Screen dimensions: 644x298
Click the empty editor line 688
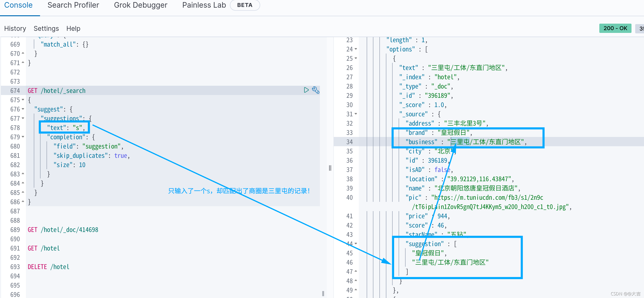click(x=172, y=220)
